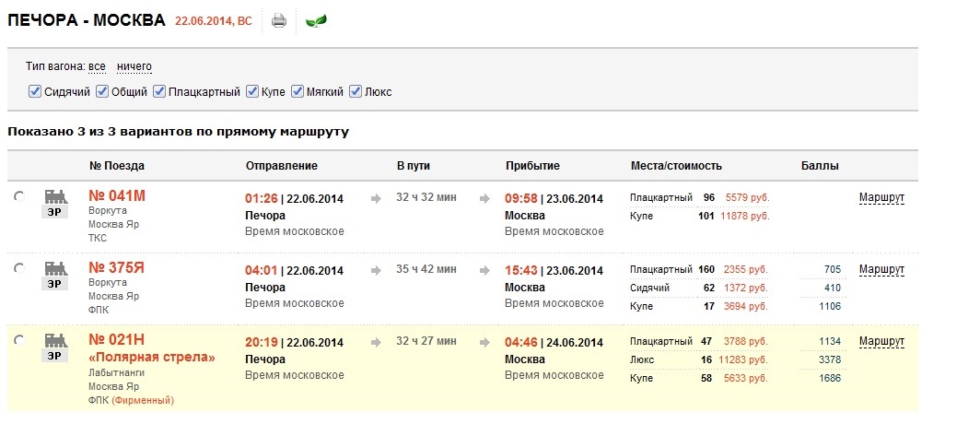Uncheck the Сидячий wagon type checkbox
The image size is (980, 424).
click(35, 91)
